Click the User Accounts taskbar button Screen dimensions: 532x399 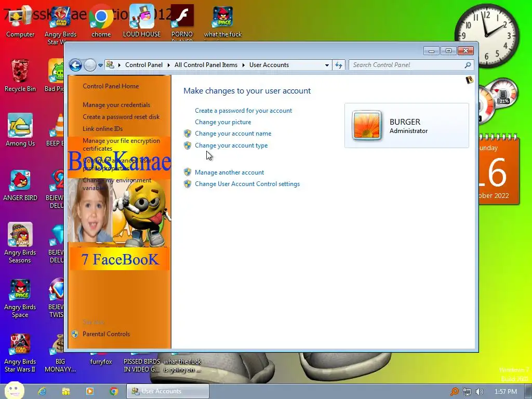click(x=168, y=391)
